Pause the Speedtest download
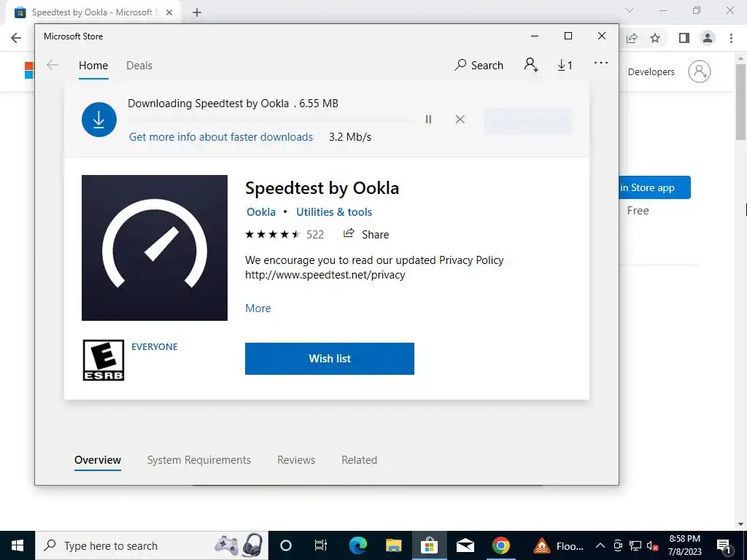Image resolution: width=747 pixels, height=560 pixels. [x=428, y=120]
